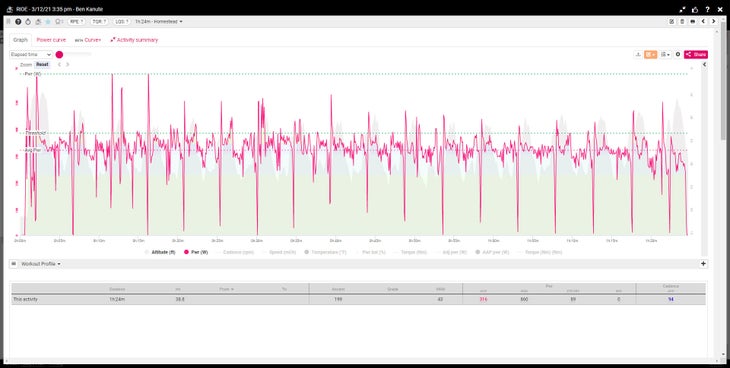Click the smoothing slider track
Viewport: 730px width, 368px height.
click(x=77, y=55)
